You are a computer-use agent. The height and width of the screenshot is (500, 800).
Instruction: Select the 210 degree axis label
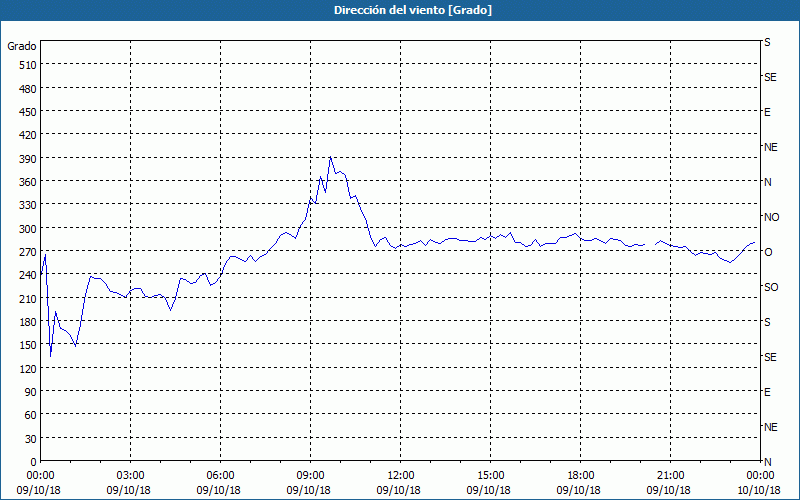(28, 298)
